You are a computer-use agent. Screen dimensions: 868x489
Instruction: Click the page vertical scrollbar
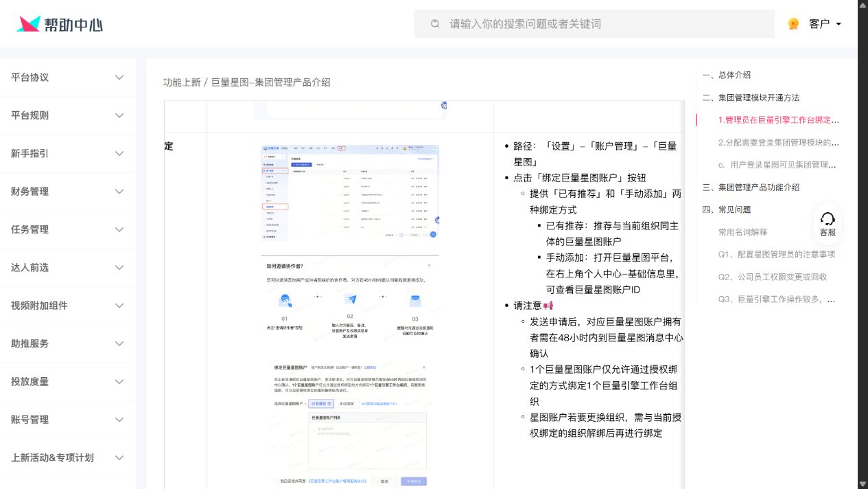click(863, 244)
